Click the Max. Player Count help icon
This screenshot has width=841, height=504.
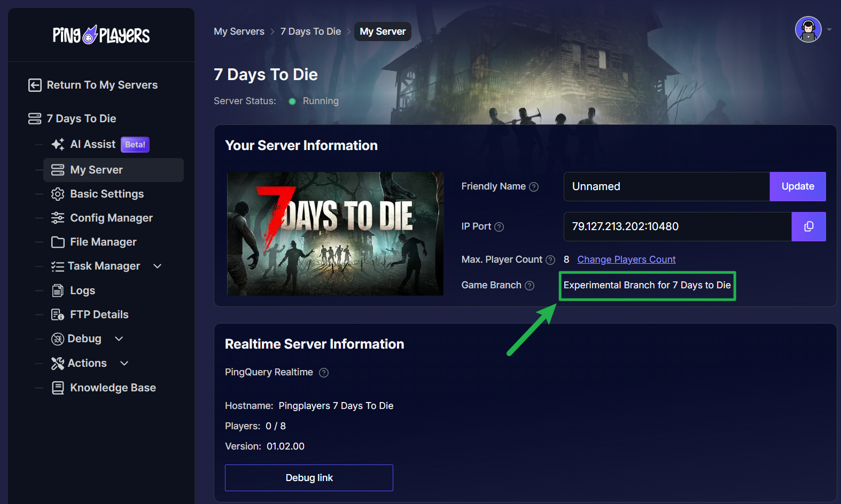pos(550,260)
